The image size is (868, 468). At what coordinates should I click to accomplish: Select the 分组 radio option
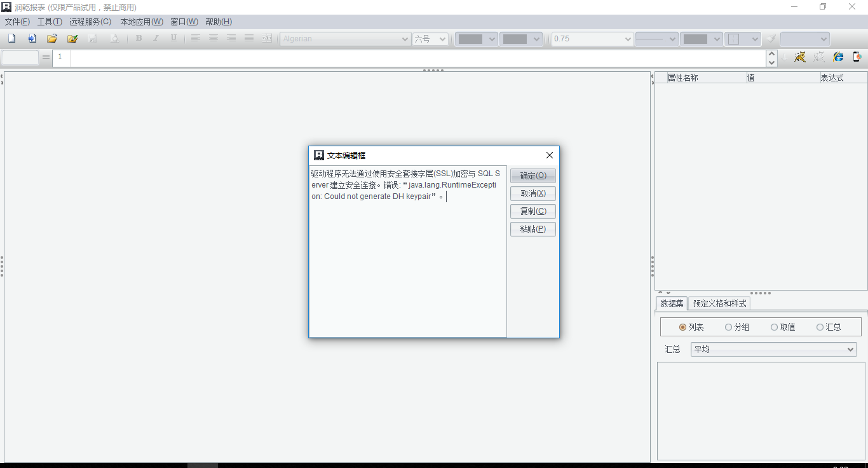tap(737, 327)
